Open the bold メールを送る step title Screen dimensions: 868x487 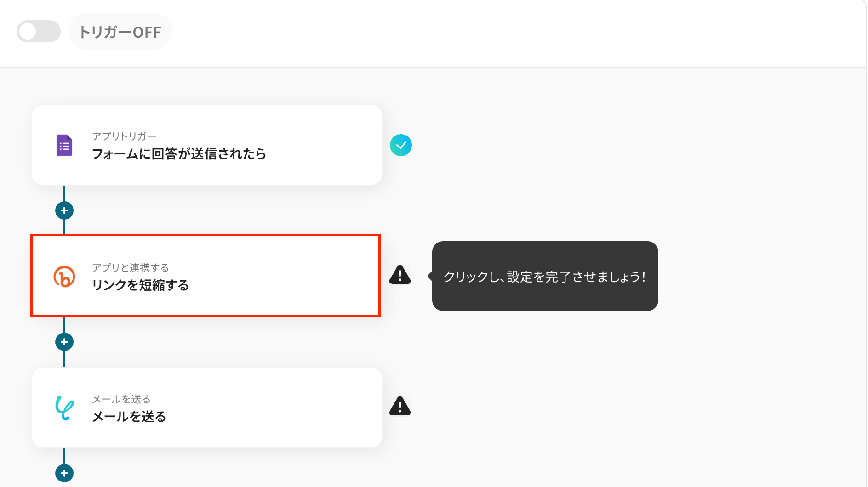(129, 417)
